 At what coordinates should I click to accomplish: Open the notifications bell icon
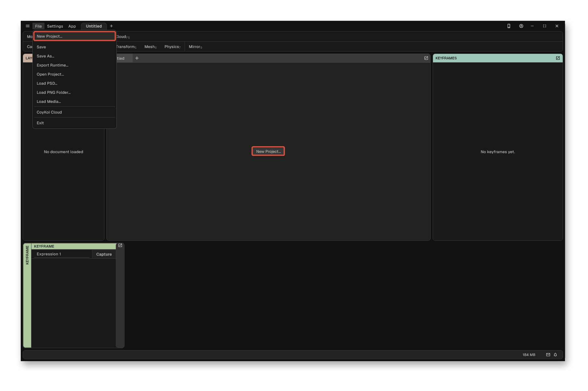(x=555, y=355)
